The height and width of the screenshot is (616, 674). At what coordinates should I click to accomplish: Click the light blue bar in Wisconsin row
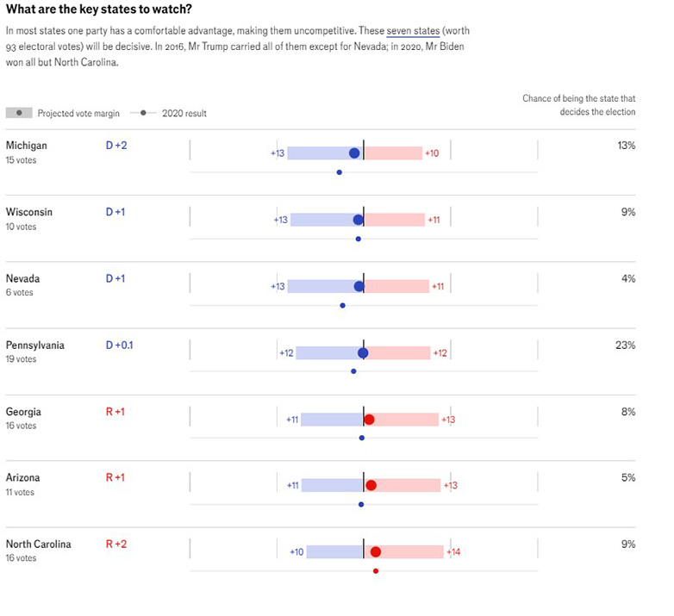[x=323, y=220]
